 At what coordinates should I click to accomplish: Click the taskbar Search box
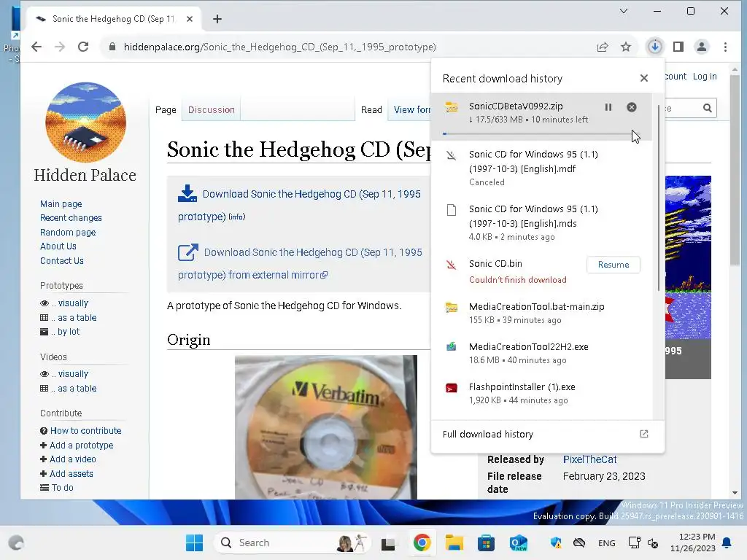pyautogui.click(x=292, y=542)
